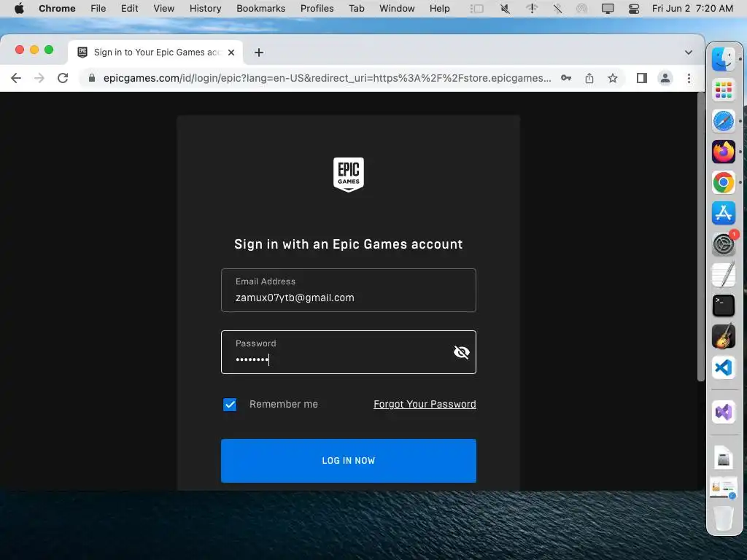Click the padlock site info icon
This screenshot has height=560, width=747.
[x=92, y=78]
